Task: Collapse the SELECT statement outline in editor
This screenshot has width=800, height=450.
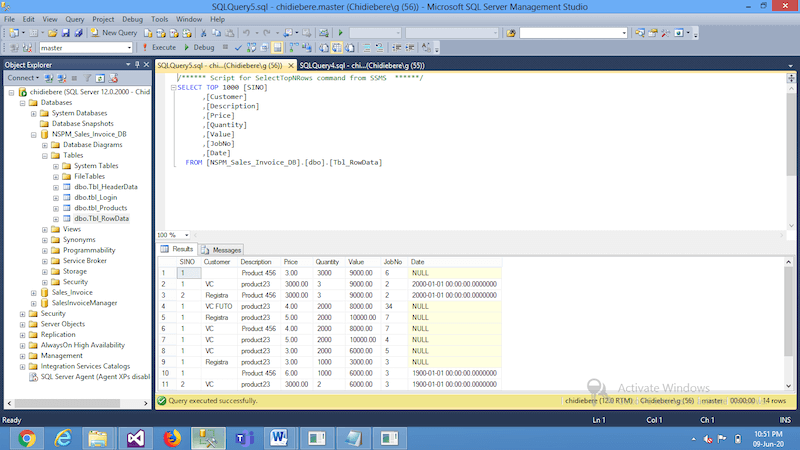Action: tap(173, 88)
